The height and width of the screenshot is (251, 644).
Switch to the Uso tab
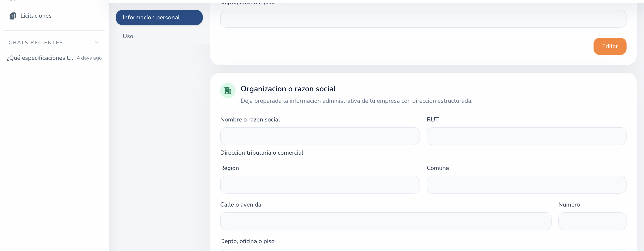[128, 36]
